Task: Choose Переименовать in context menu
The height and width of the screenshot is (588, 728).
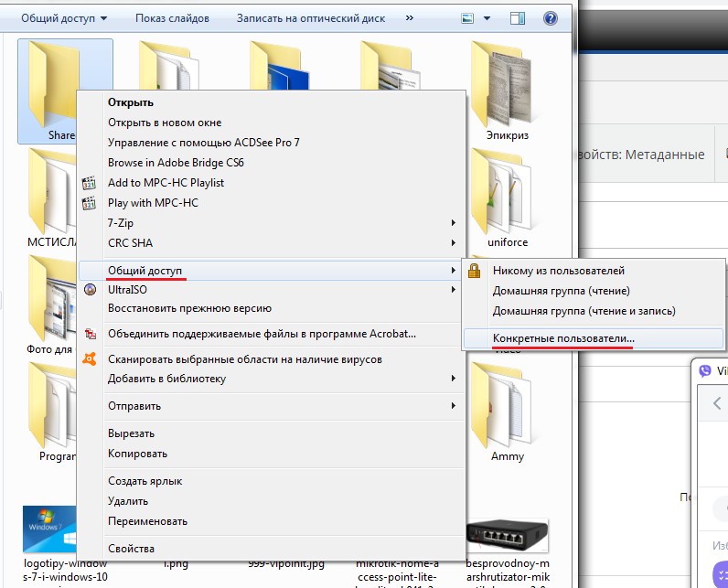Action: click(271, 521)
